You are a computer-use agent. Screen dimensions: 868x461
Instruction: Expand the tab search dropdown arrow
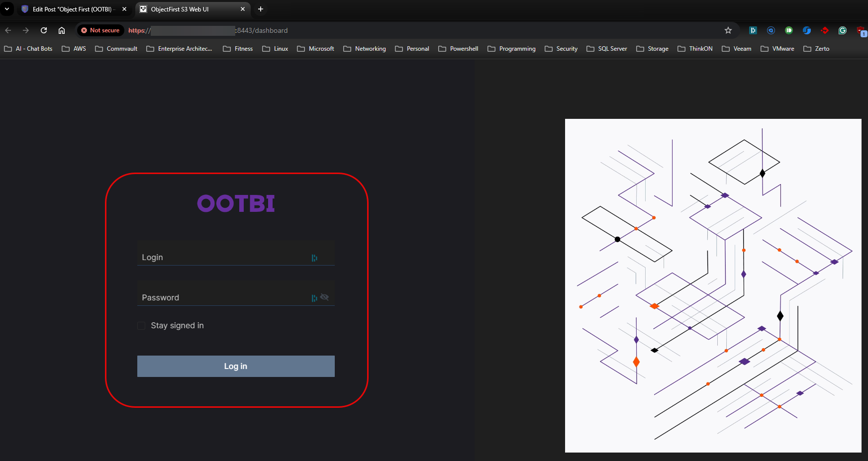(7, 9)
